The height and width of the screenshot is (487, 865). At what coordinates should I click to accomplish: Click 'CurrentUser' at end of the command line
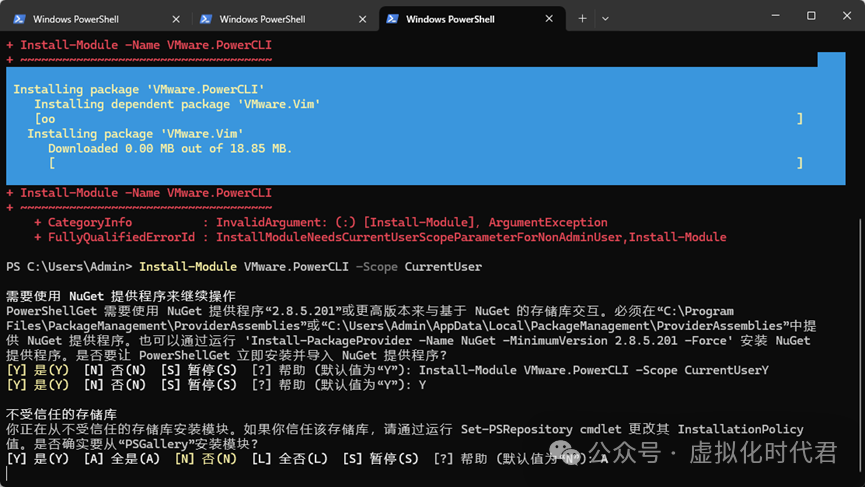[443, 267]
